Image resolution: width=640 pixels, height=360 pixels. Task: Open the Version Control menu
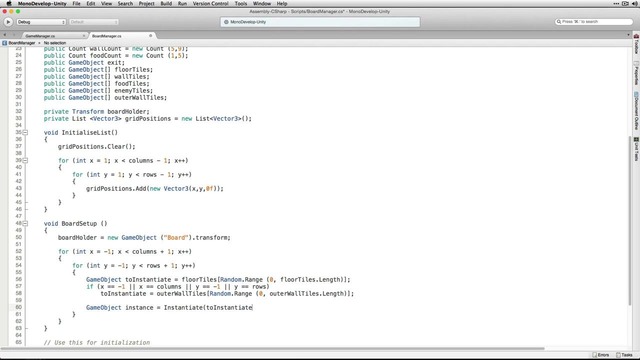pos(211,3)
